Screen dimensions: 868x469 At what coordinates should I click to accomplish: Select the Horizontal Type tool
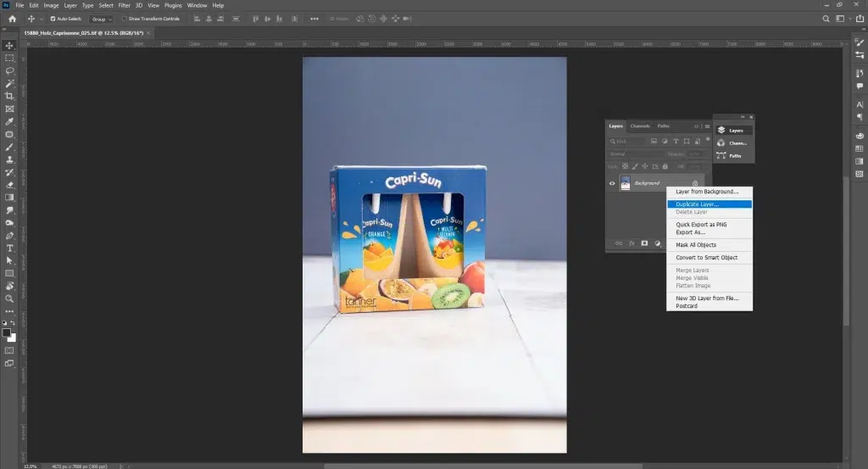tap(9, 248)
